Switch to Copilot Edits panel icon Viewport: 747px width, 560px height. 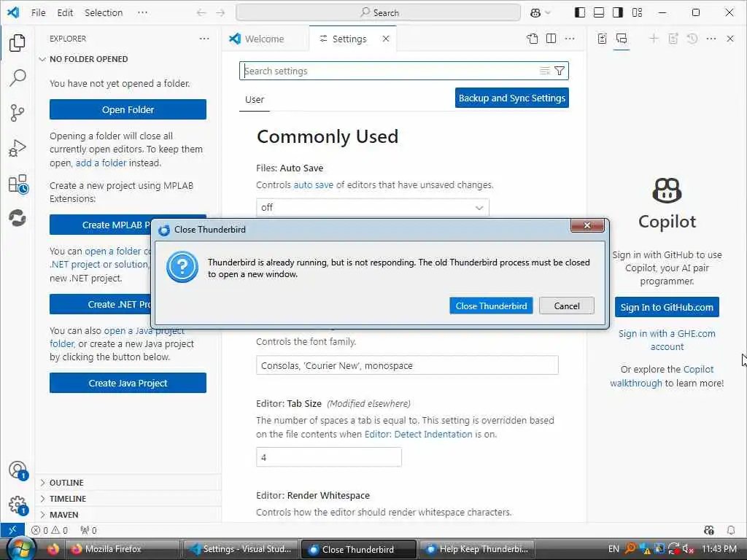click(x=602, y=39)
